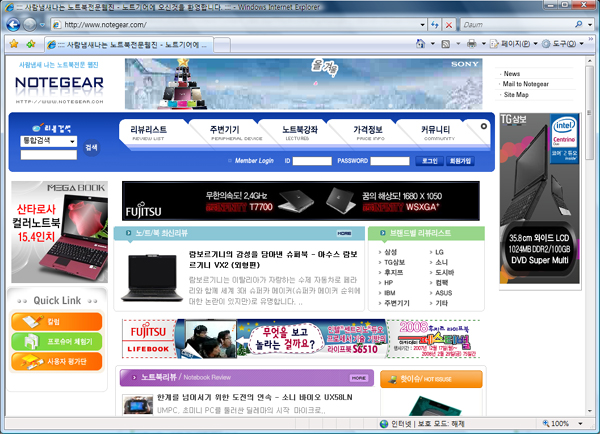Open the address bar history dropdown
This screenshot has width=600, height=434.
tap(422, 25)
